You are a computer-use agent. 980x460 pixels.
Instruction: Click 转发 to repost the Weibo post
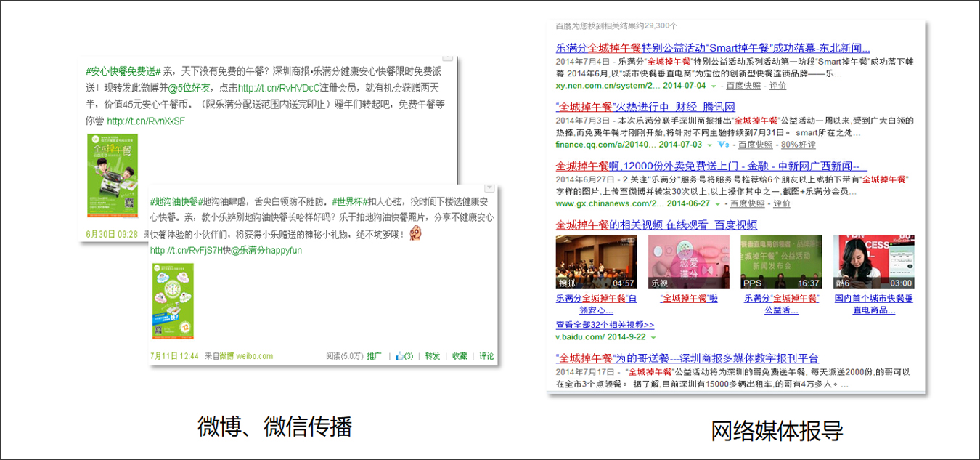click(x=432, y=356)
